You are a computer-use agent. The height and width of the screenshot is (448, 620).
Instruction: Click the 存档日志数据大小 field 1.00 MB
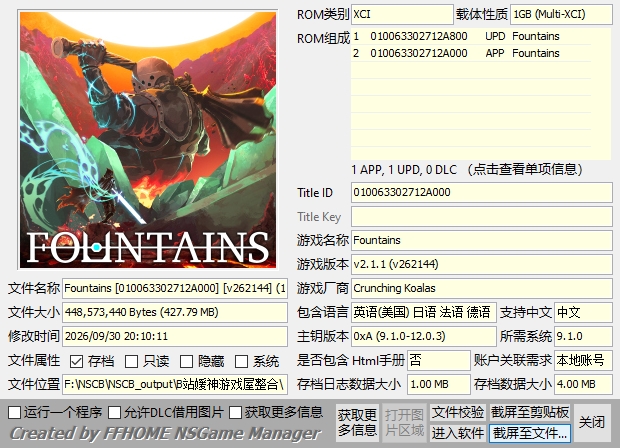pos(439,384)
